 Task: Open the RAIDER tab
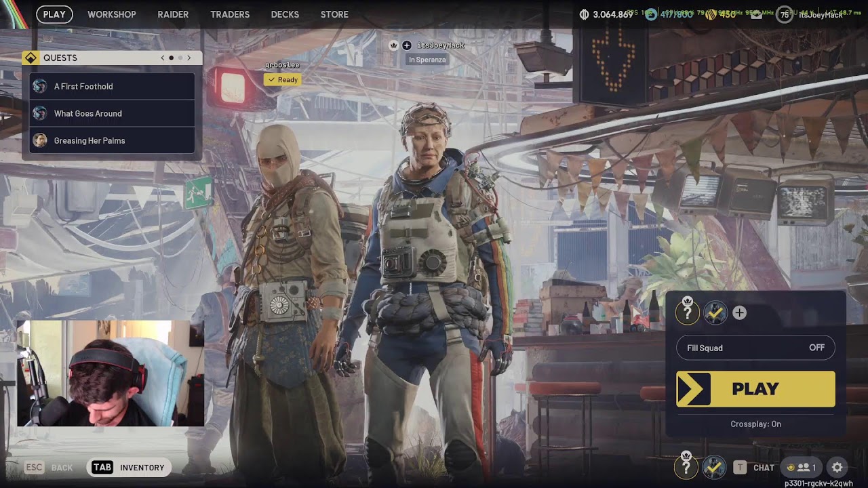pos(173,14)
